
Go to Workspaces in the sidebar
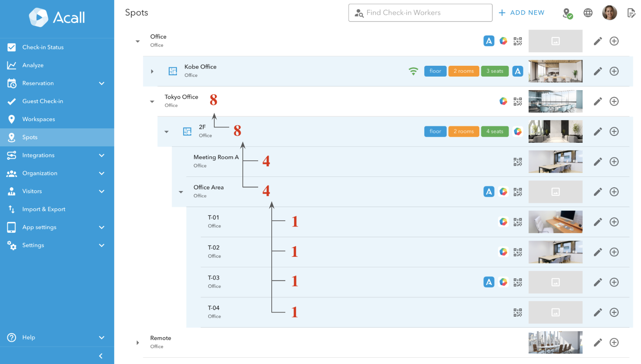click(x=38, y=119)
